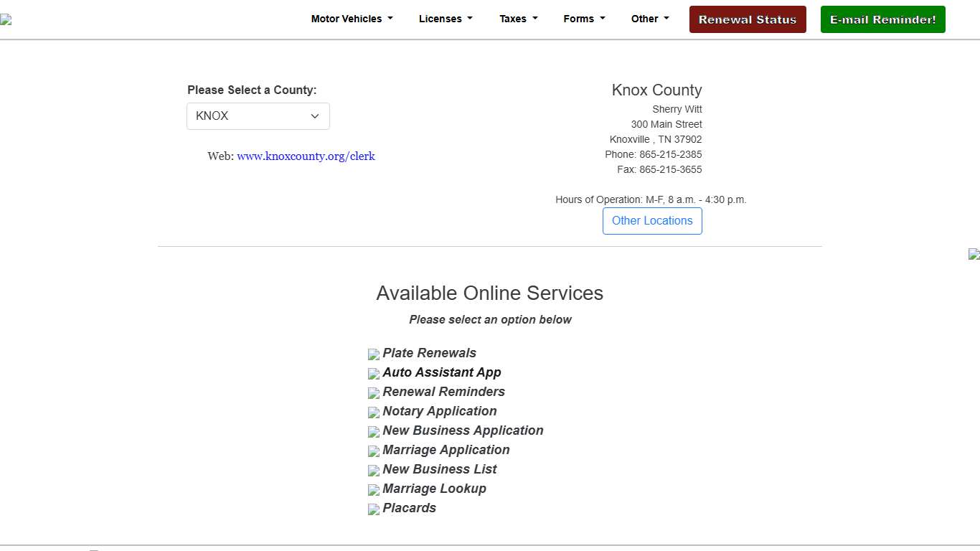980x551 pixels.
Task: Click the Other Locations button
Action: pos(652,221)
